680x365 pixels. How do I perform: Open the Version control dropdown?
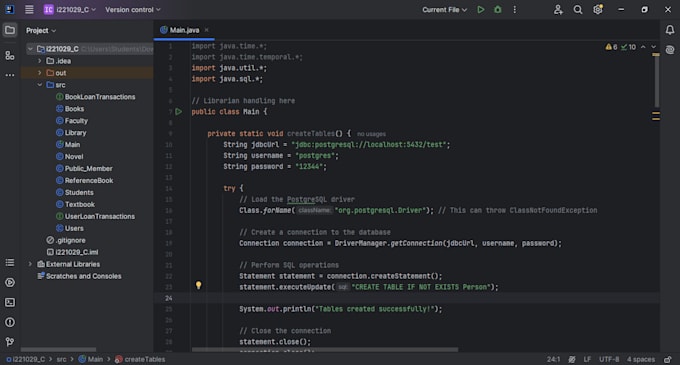pyautogui.click(x=133, y=10)
